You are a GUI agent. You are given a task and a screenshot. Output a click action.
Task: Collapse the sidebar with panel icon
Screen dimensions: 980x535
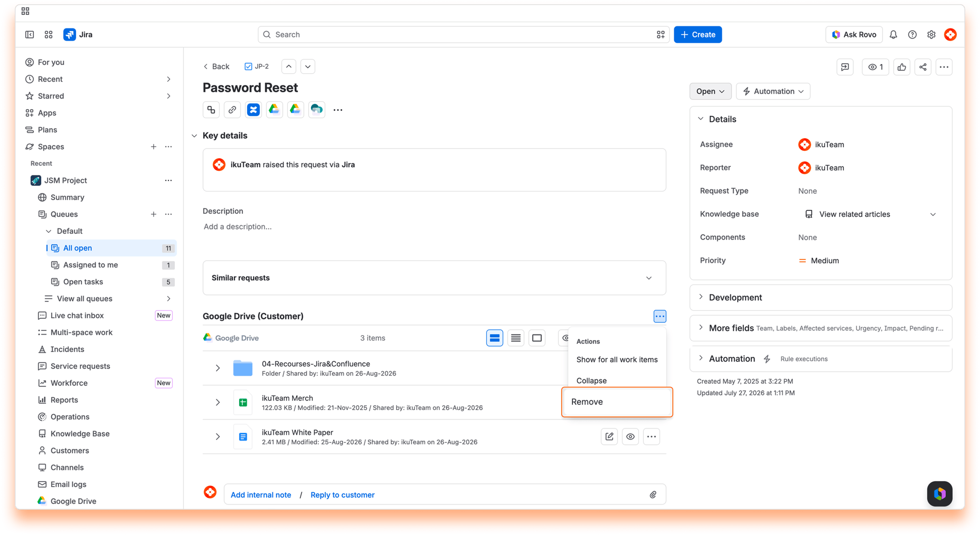click(30, 35)
